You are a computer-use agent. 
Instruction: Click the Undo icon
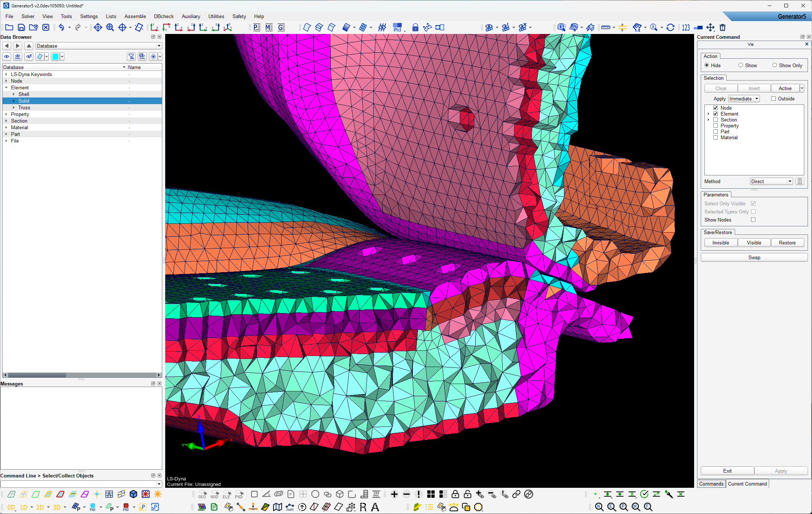point(61,27)
